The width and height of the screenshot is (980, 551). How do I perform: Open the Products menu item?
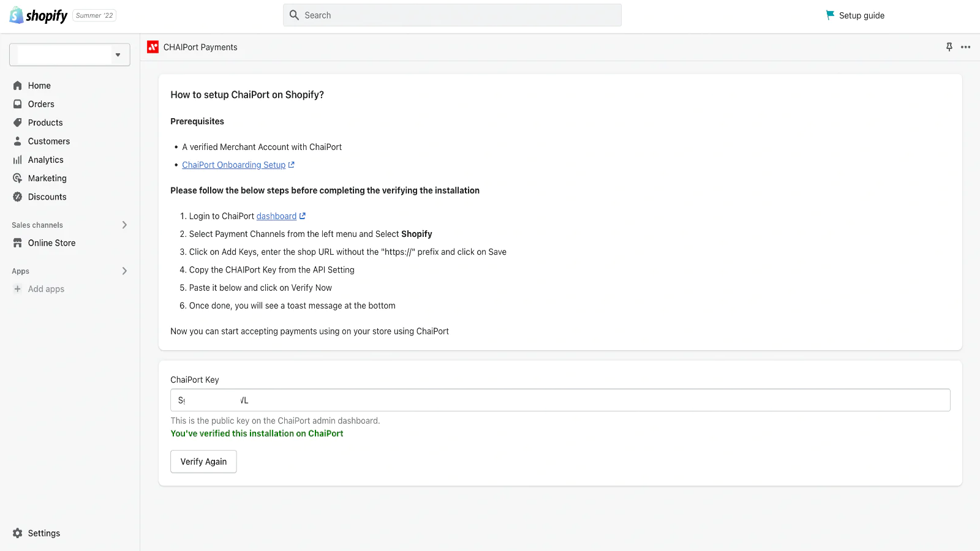pos(45,122)
